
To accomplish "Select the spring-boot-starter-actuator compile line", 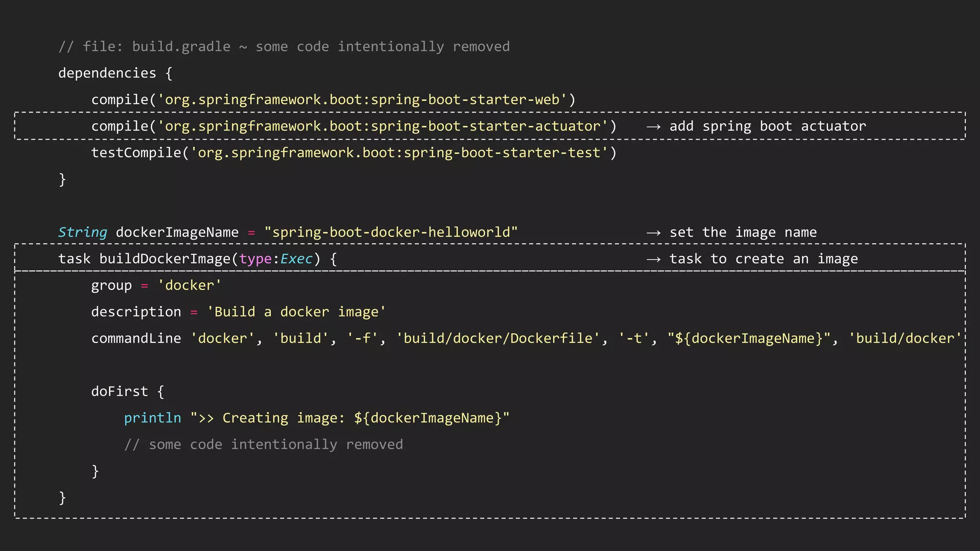I will pos(354,126).
